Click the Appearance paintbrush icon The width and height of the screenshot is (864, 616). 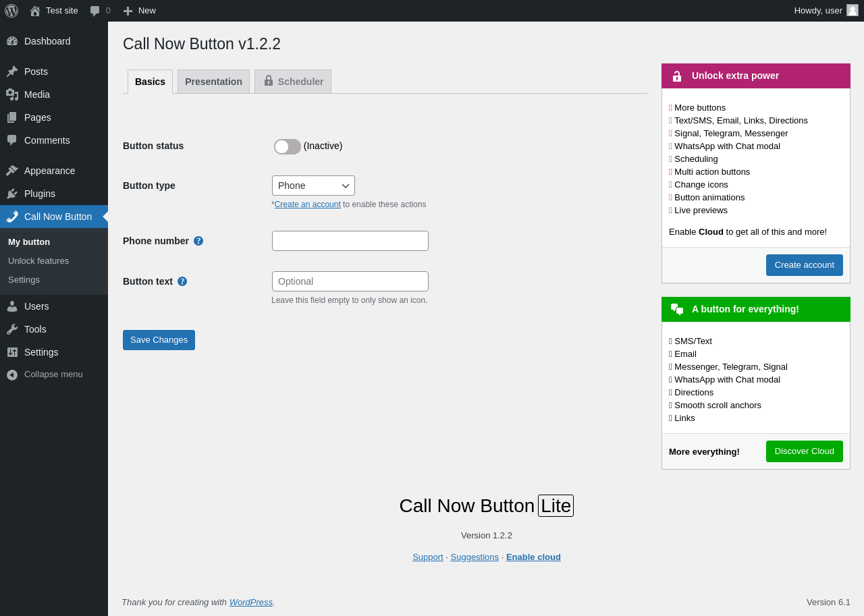(x=12, y=171)
